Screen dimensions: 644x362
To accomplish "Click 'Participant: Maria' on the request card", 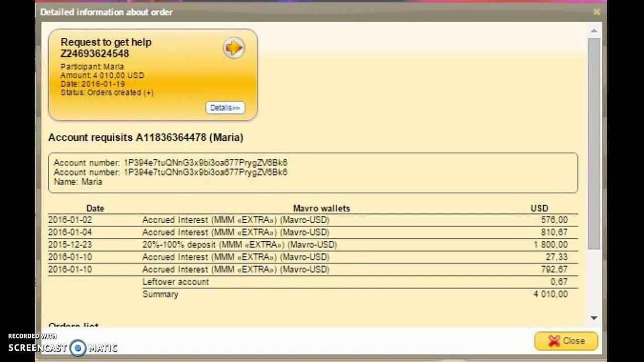I will click(x=92, y=67).
